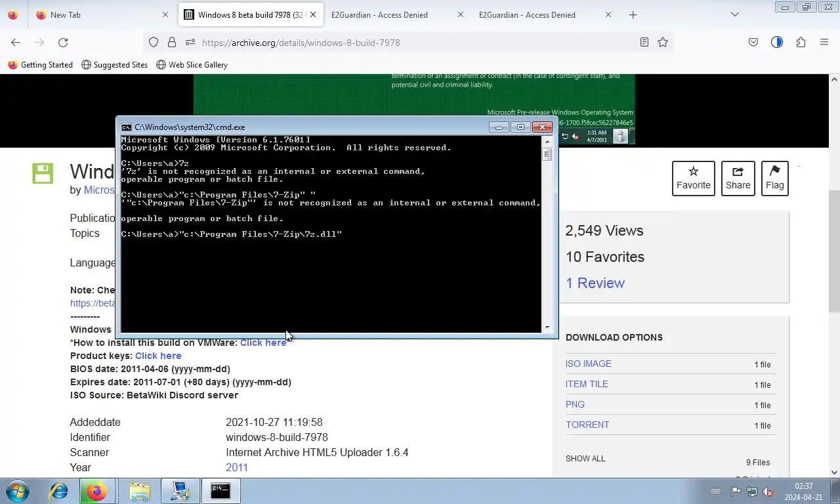Open the ITEM TILE download option
The height and width of the screenshot is (504, 840).
click(587, 384)
